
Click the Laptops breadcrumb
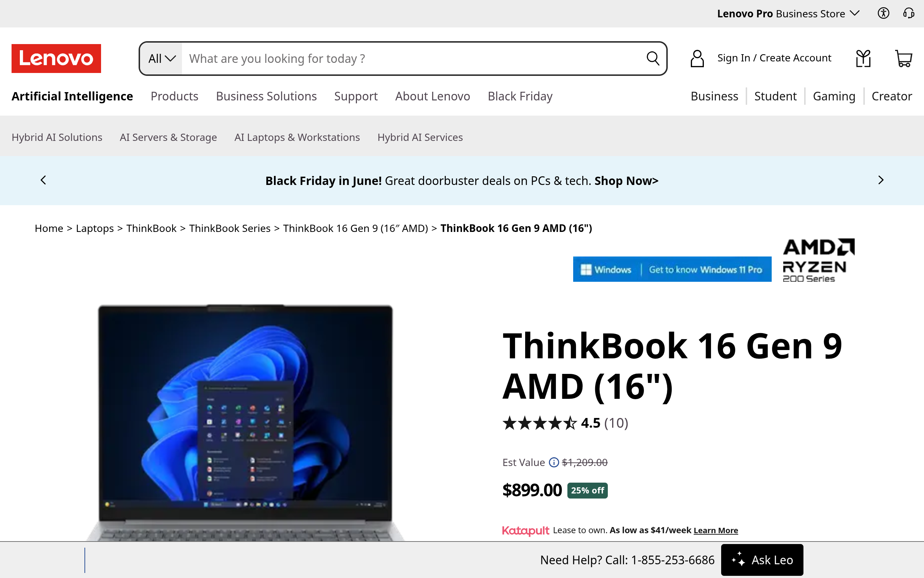coord(95,228)
